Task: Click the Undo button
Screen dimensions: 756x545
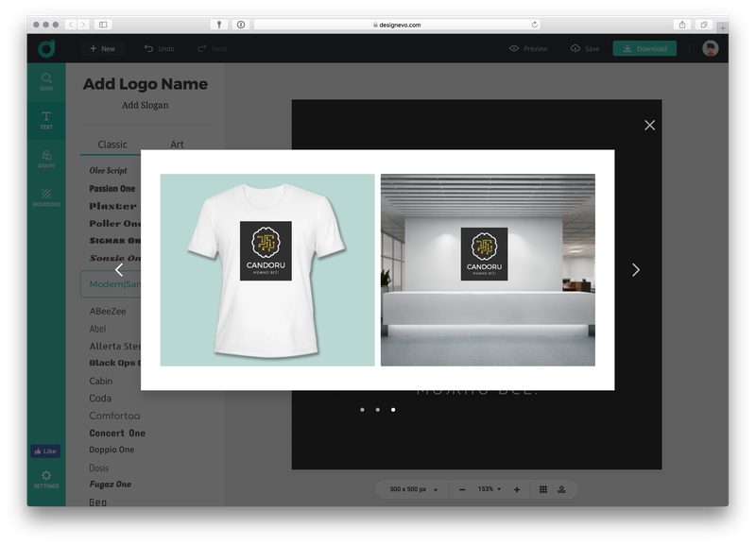Action: tap(159, 49)
